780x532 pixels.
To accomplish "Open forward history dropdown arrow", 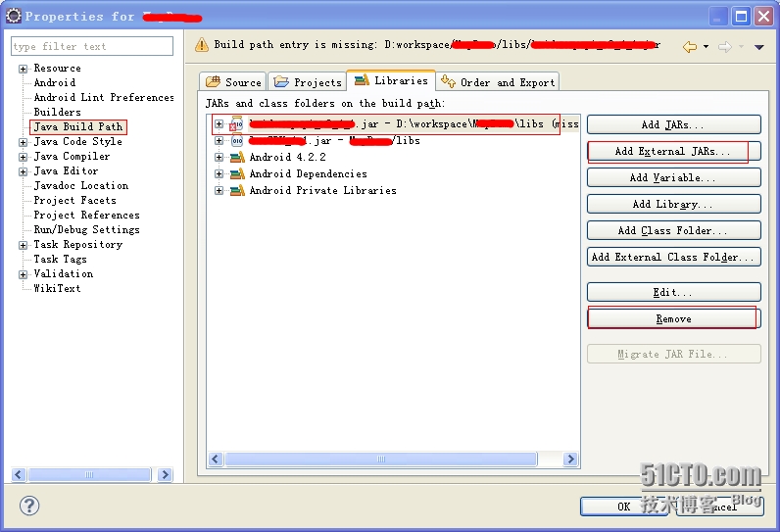I will pyautogui.click(x=741, y=47).
